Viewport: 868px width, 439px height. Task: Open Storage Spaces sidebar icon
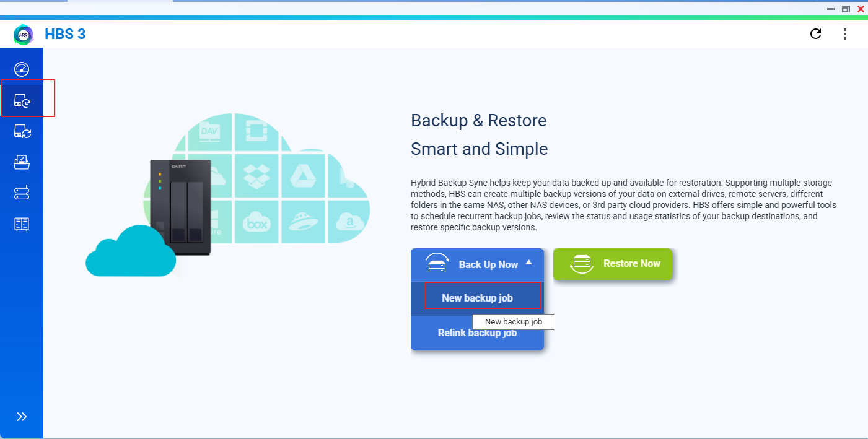tap(22, 224)
